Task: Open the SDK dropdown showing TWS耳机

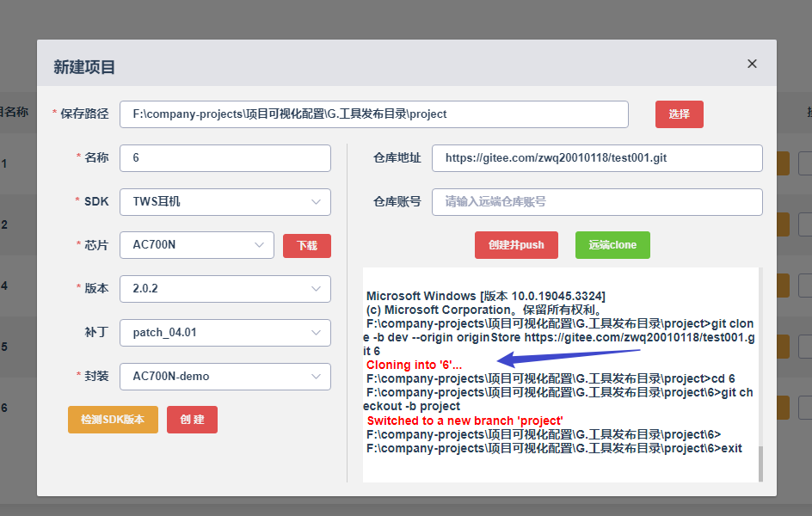Action: click(x=225, y=202)
